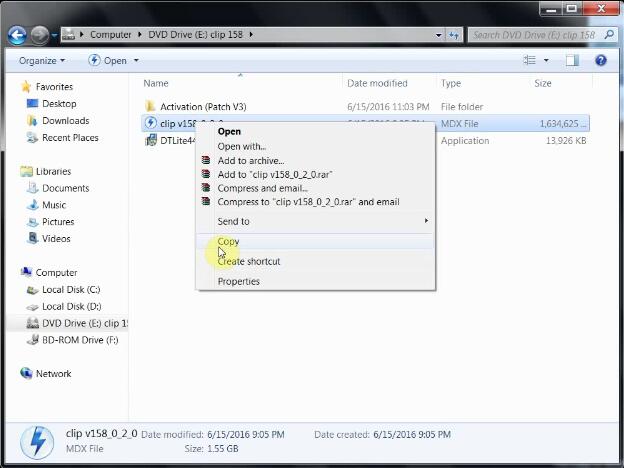Sort by the Size column header
Screen dimensions: 624x468
click(x=543, y=83)
